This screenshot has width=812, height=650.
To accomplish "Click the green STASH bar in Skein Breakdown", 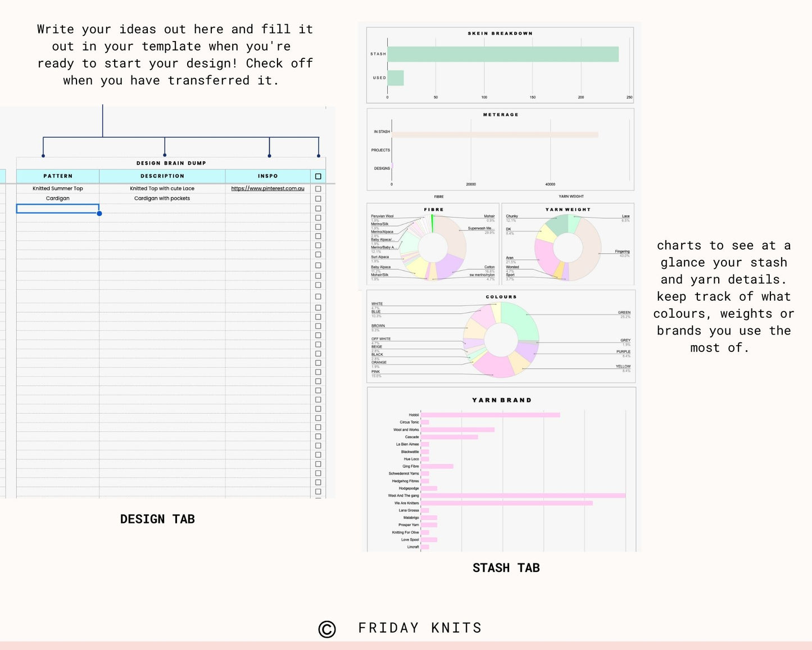I will point(502,54).
